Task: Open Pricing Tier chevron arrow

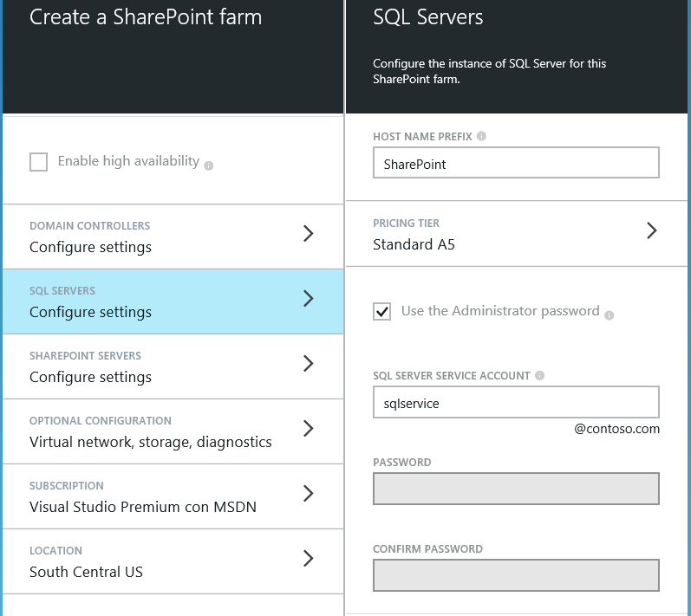Action: point(652,230)
